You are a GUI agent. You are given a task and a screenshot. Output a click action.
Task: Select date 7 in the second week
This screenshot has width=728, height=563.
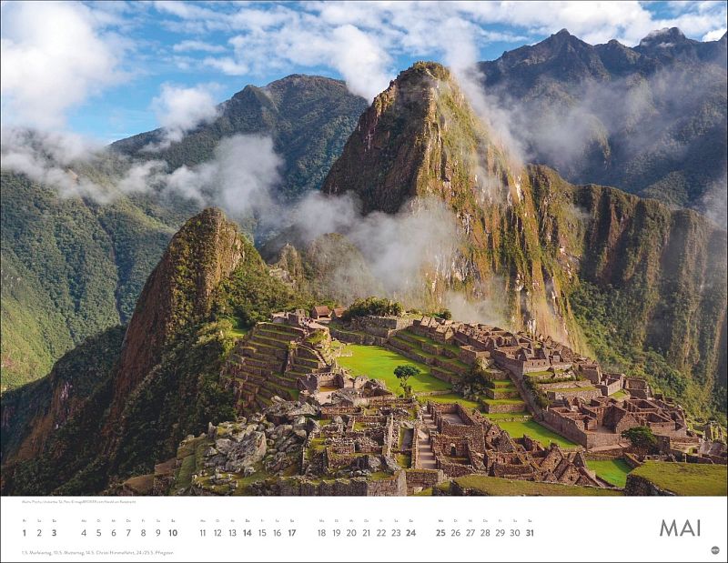[x=128, y=533]
